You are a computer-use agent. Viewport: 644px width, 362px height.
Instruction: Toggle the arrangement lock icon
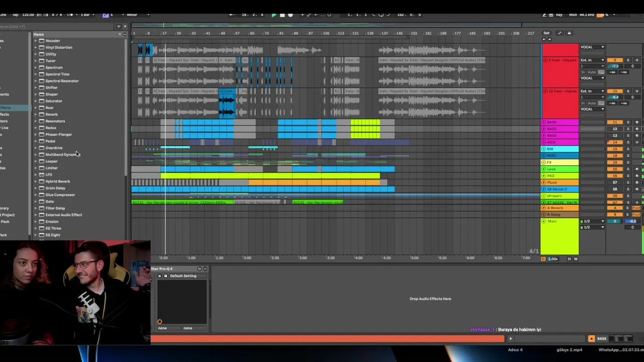569,33
